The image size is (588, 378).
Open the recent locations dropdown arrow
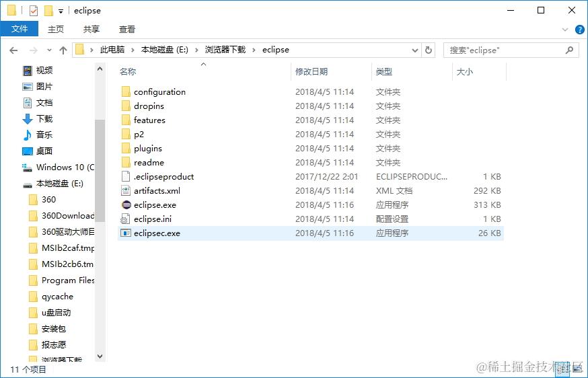(49, 50)
